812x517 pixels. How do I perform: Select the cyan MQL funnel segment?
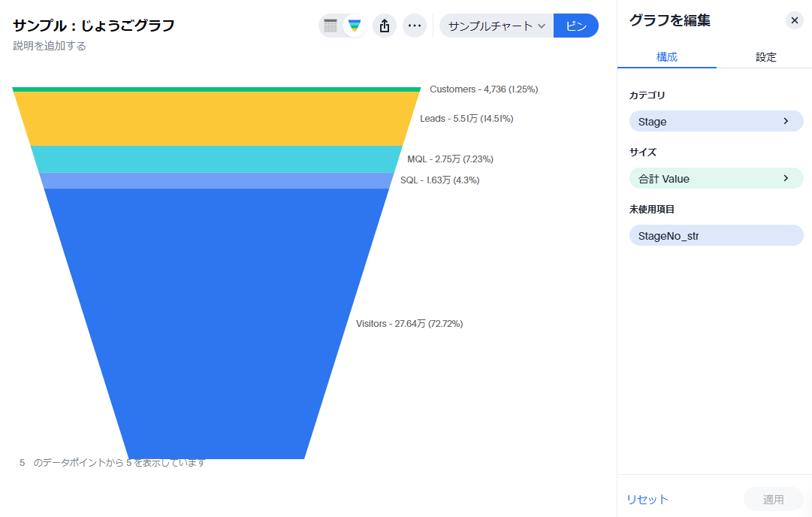click(x=218, y=159)
